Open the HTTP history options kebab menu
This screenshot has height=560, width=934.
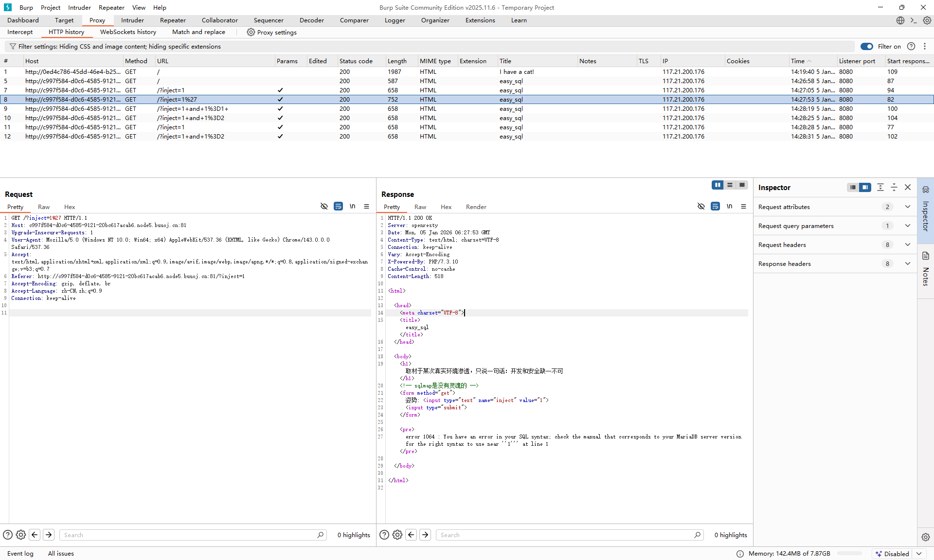click(925, 47)
